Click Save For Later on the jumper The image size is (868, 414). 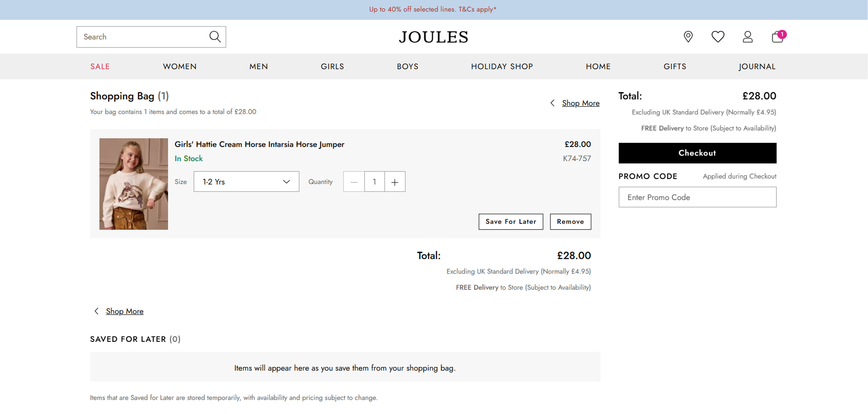coord(511,222)
